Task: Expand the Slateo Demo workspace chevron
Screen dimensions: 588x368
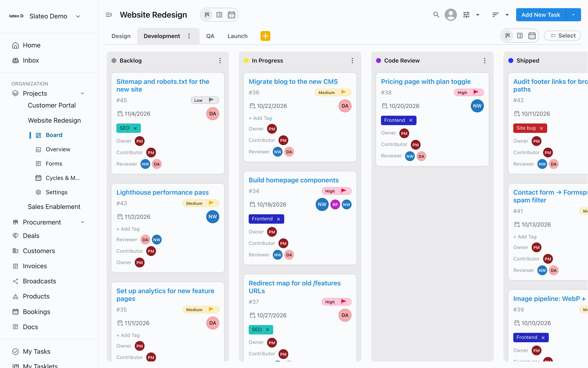Action: click(78, 16)
